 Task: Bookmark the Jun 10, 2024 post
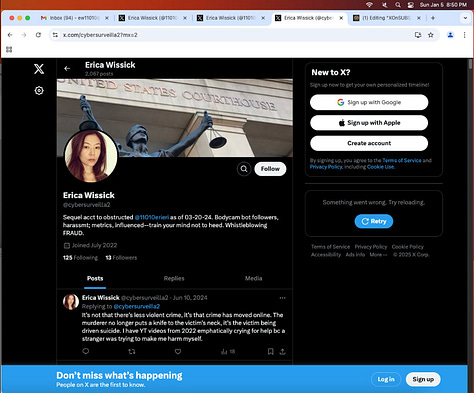pyautogui.click(x=271, y=351)
